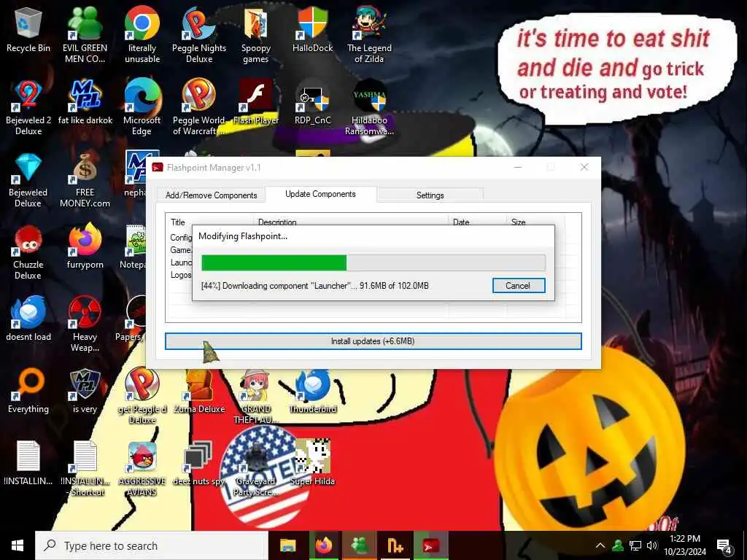Screen dimensions: 747x560
Task: Open the Windows Start menu
Action: pyautogui.click(x=18, y=545)
